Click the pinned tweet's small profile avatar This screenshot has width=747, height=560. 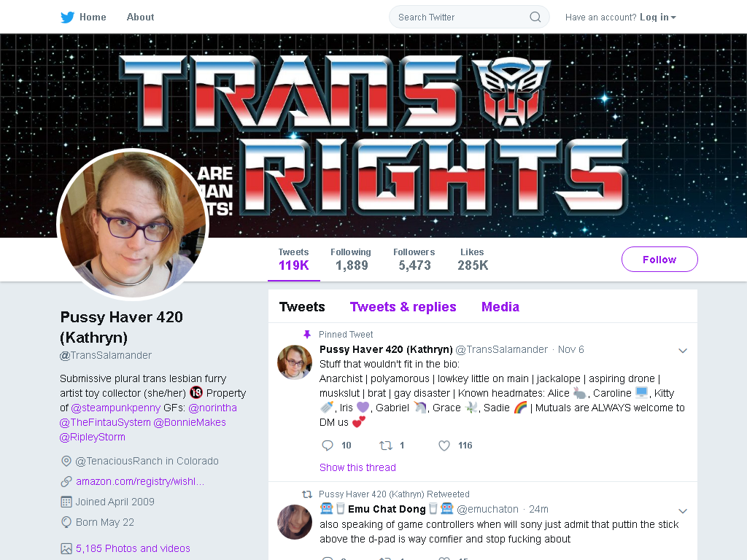(x=295, y=362)
